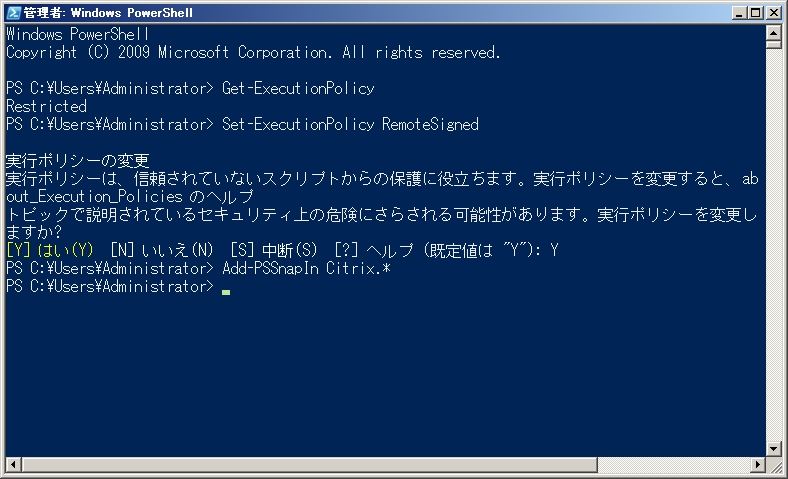788x479 pixels.
Task: Click the small vertical scrollbar thumb
Action: [x=773, y=44]
